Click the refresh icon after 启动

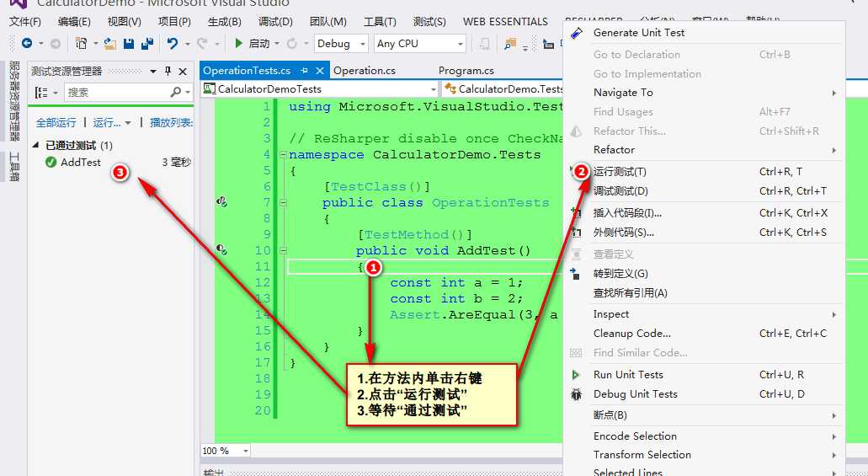(x=291, y=43)
